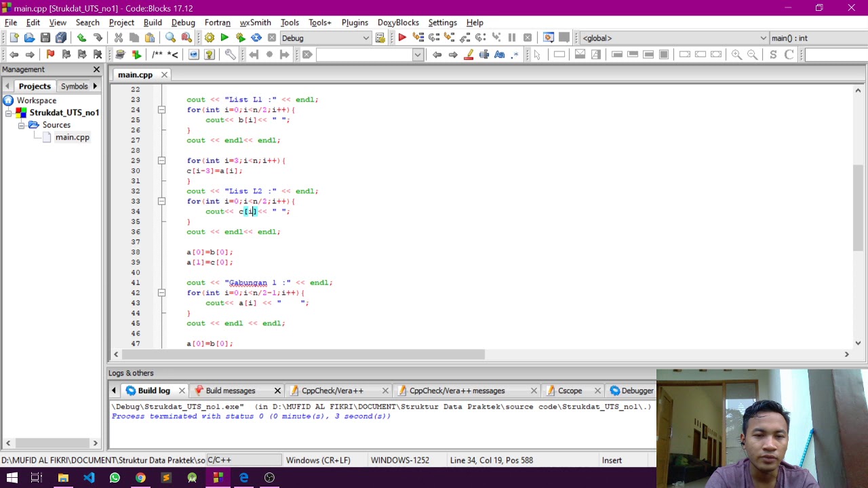Close the main.cpp editor tab

164,75
